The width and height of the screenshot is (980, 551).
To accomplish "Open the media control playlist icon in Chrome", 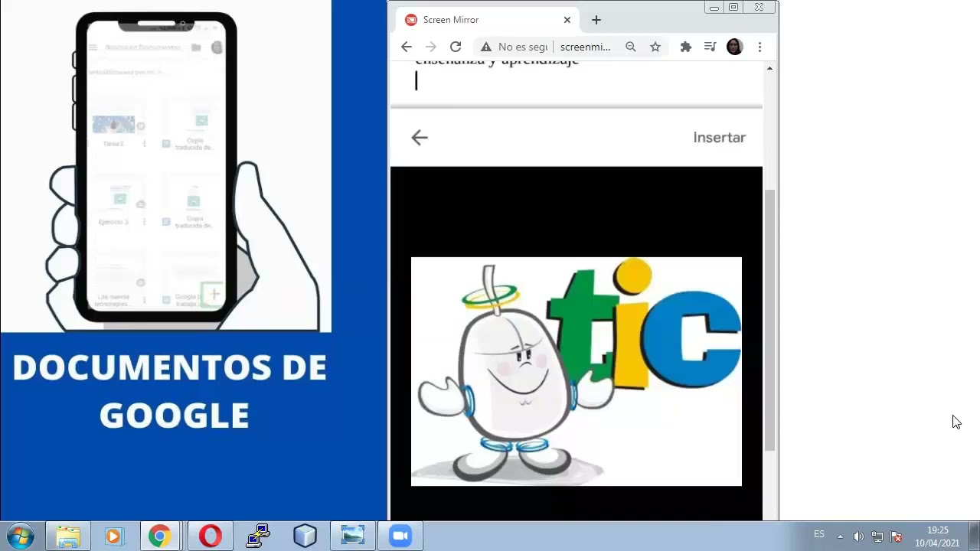I will 710,47.
